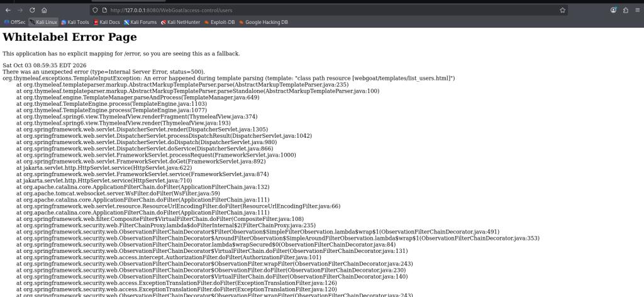Go back to the previous page
644x297 pixels.
click(x=8, y=10)
